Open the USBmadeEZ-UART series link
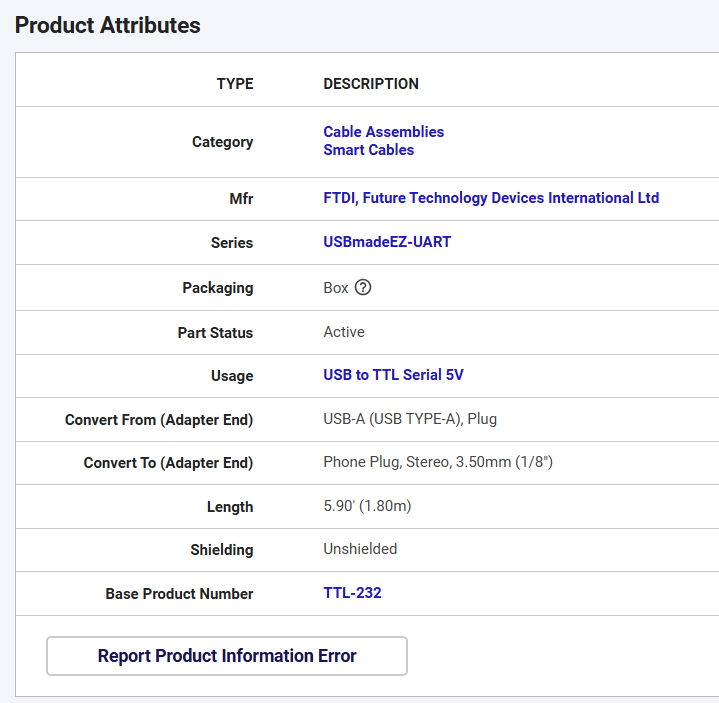Image resolution: width=719 pixels, height=703 pixels. [x=387, y=242]
